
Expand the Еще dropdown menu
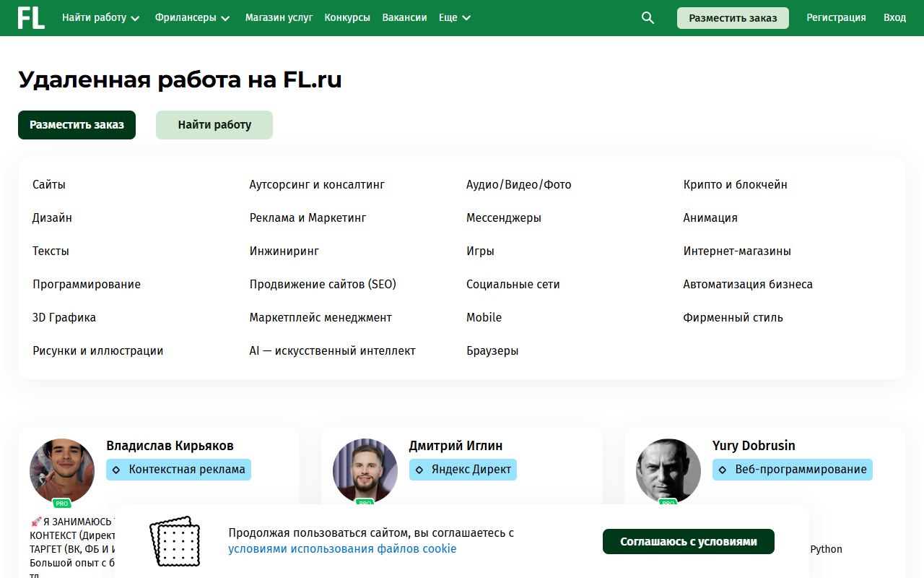[455, 18]
